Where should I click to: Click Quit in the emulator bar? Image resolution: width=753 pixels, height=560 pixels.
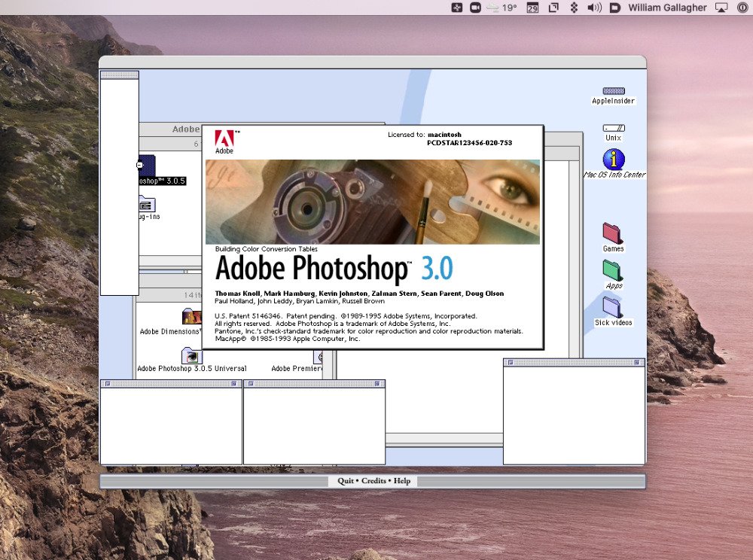(x=346, y=481)
